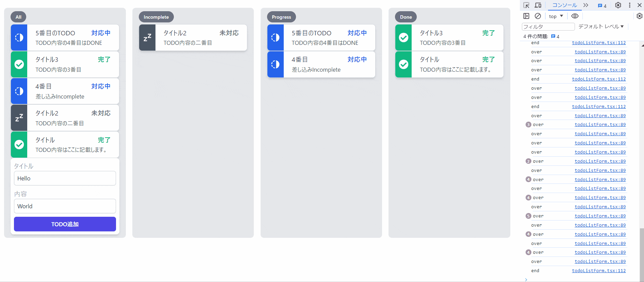Click the 完了 status of タイトル in Done column
The height and width of the screenshot is (282, 644).
point(488,59)
